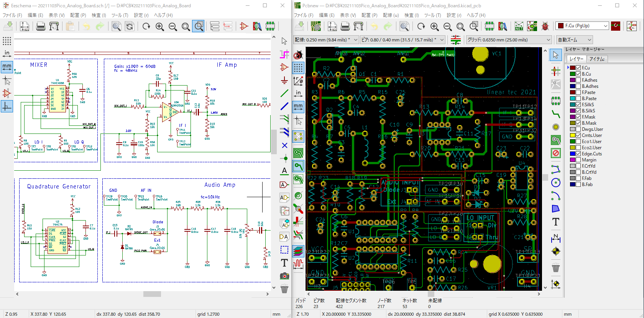Open the Pcbnew board setup icon
This screenshot has width=644, height=318.
(x=316, y=26)
